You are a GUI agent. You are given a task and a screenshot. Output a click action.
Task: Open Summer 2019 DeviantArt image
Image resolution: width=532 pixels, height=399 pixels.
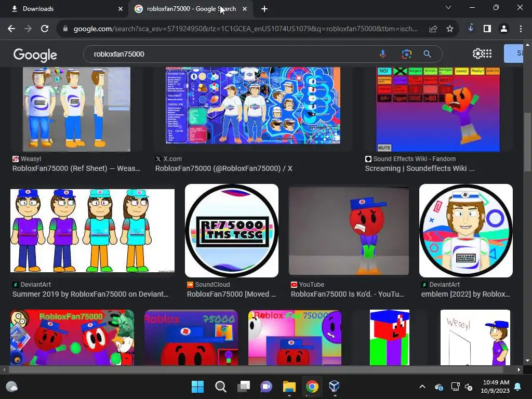(x=92, y=231)
